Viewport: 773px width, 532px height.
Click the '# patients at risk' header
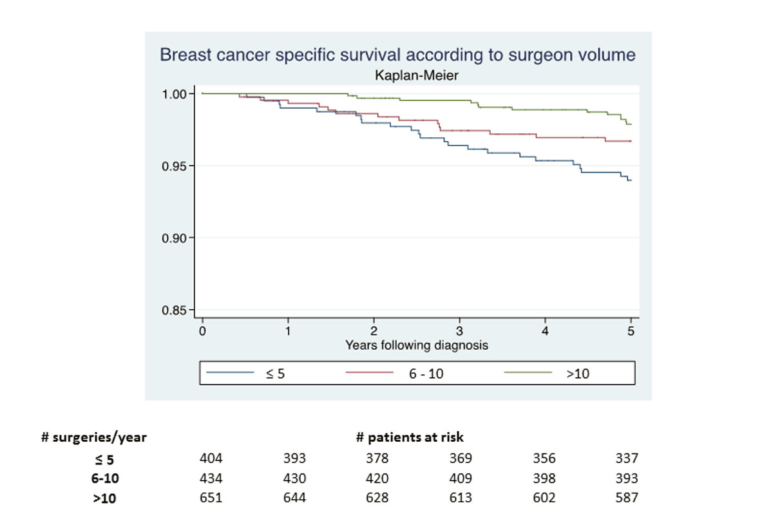point(410,437)
